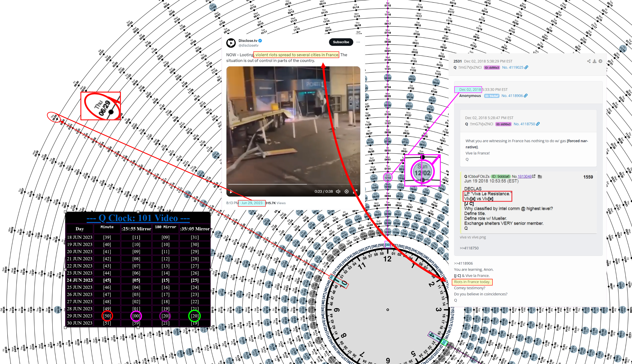Click the download icon on post 2531

(x=594, y=61)
